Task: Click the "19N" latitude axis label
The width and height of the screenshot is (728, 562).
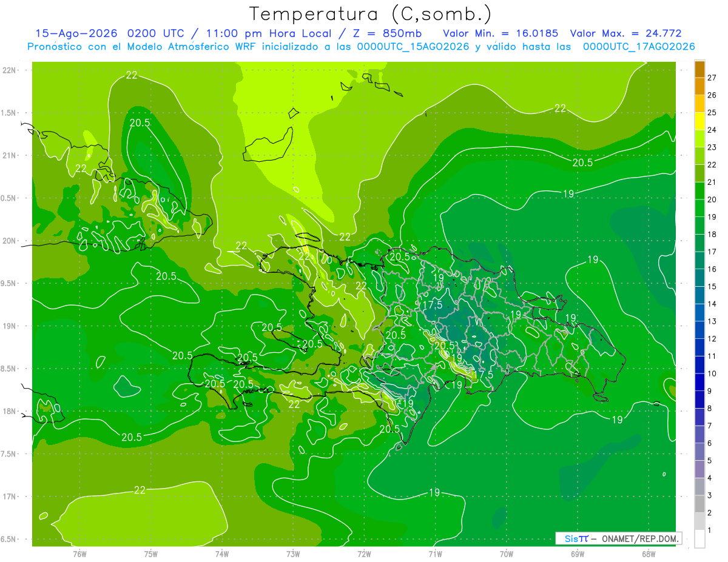Action: point(10,326)
